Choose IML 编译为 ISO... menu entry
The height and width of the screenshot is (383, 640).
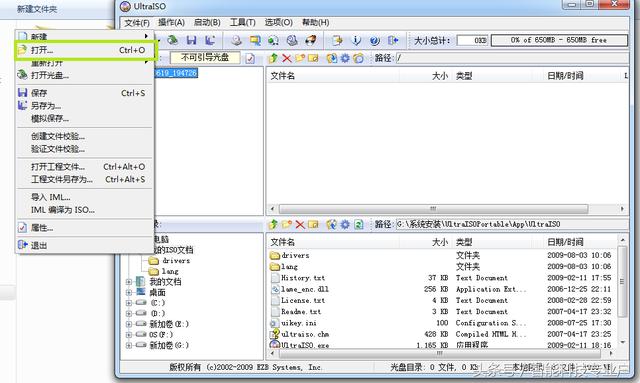85,210
